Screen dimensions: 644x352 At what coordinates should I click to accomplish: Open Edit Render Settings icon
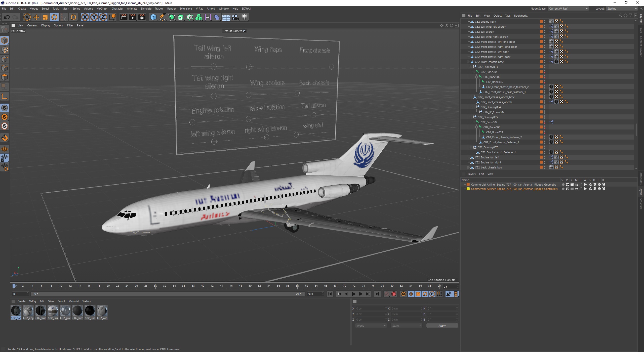(x=142, y=17)
